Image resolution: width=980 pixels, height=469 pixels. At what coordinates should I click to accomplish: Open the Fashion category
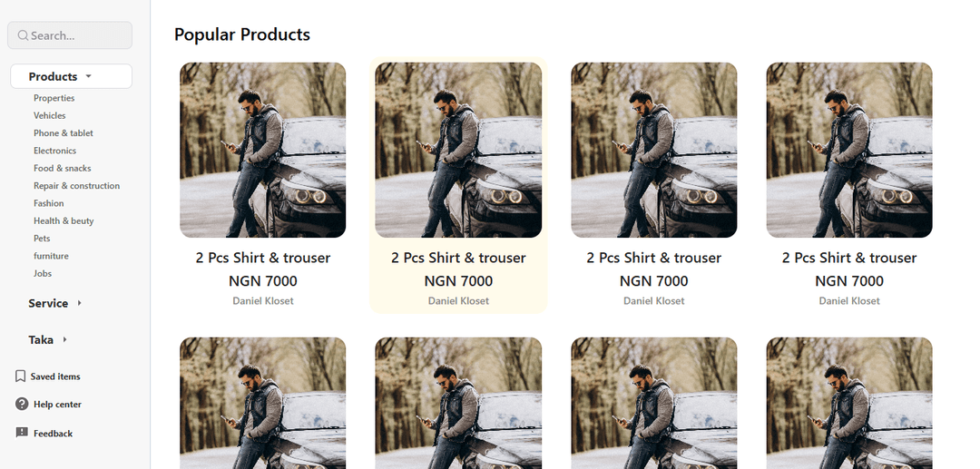[x=49, y=203]
